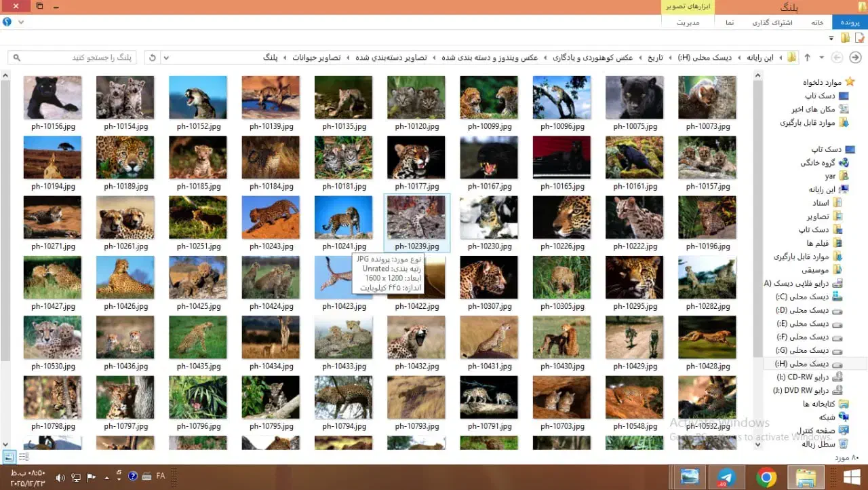868x490 pixels.
Task: Switch to the نما ribbon tab
Action: click(x=730, y=22)
